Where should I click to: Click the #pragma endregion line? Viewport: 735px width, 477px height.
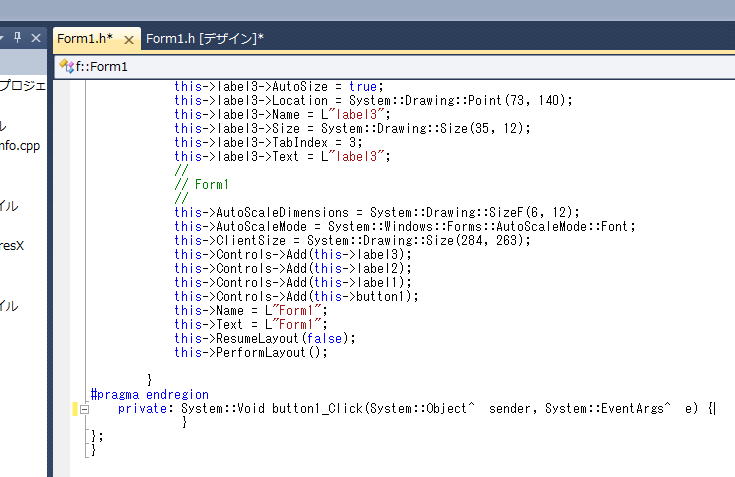[x=149, y=394]
